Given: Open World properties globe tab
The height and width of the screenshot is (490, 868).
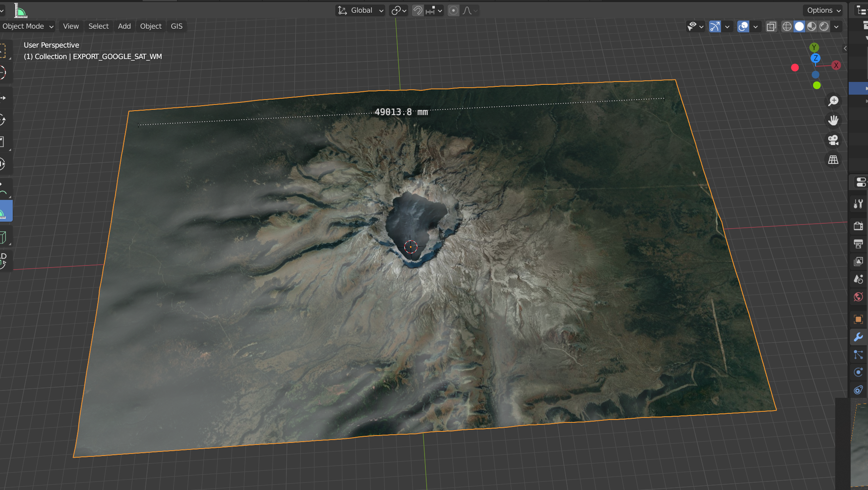Looking at the screenshot, I should coord(858,297).
